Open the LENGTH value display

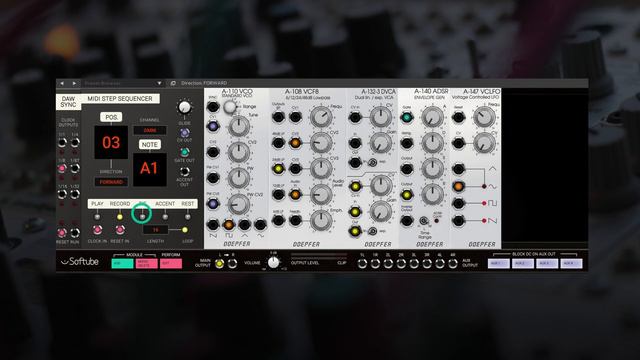pyautogui.click(x=155, y=230)
